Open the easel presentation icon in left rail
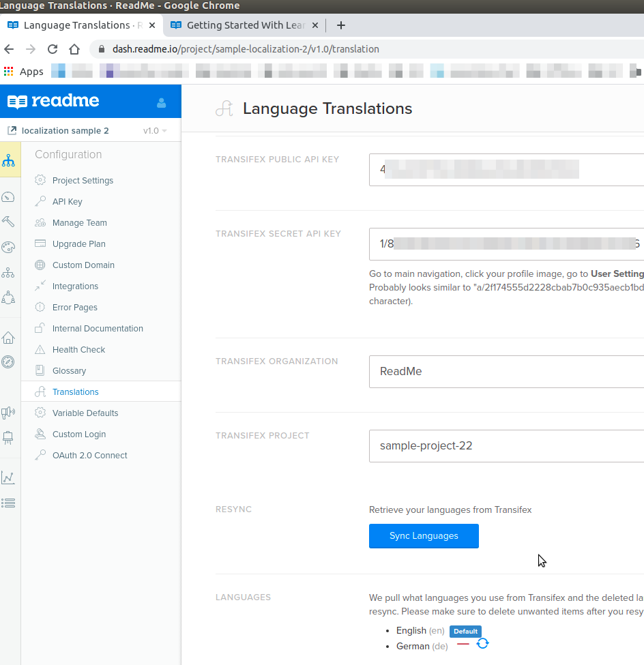This screenshot has width=644, height=665. tap(8, 438)
